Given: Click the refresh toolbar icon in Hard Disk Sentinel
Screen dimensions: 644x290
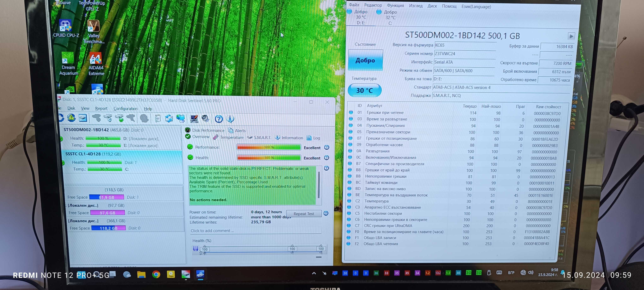Looking at the screenshot, I should click(61, 118).
